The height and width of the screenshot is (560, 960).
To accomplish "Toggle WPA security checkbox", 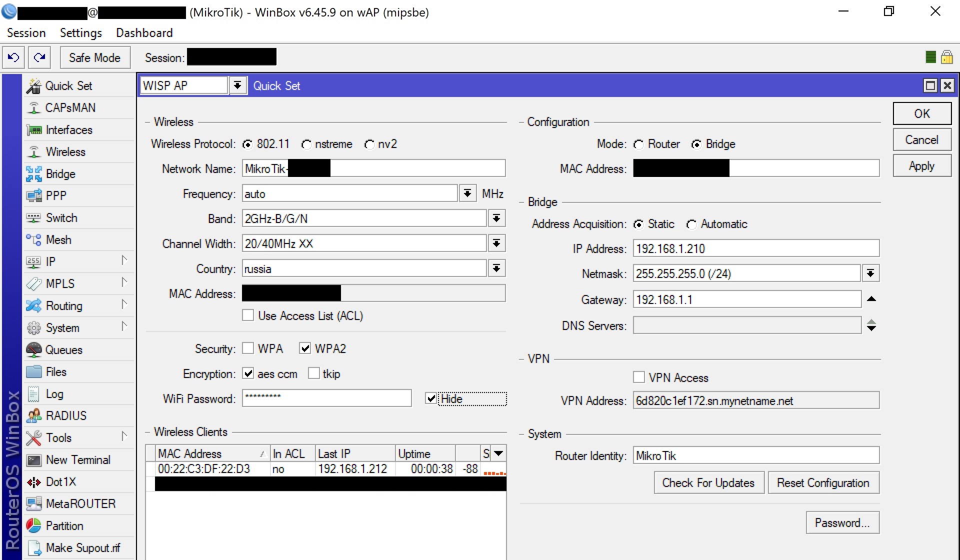I will 248,348.
